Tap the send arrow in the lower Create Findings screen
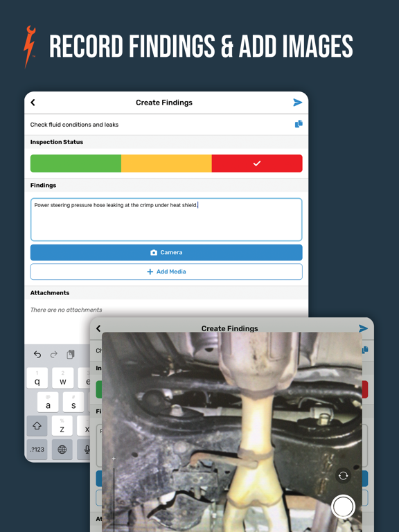Image resolution: width=399 pixels, height=532 pixels. click(363, 328)
